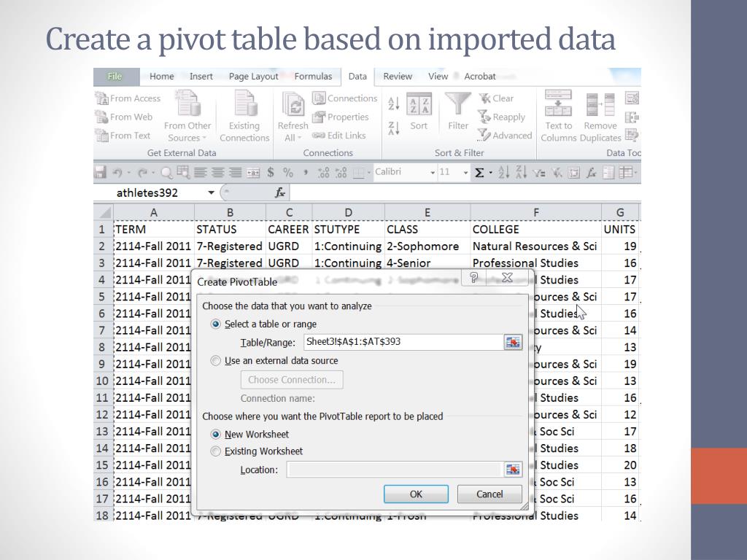The height and width of the screenshot is (560, 747).
Task: Close the Create PivotTable dialog
Action: coord(508,278)
